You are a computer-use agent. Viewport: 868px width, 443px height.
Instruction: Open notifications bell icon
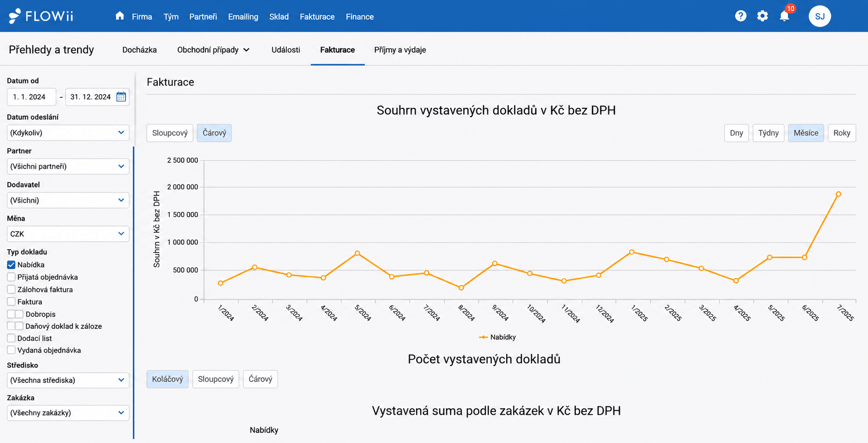pos(784,16)
